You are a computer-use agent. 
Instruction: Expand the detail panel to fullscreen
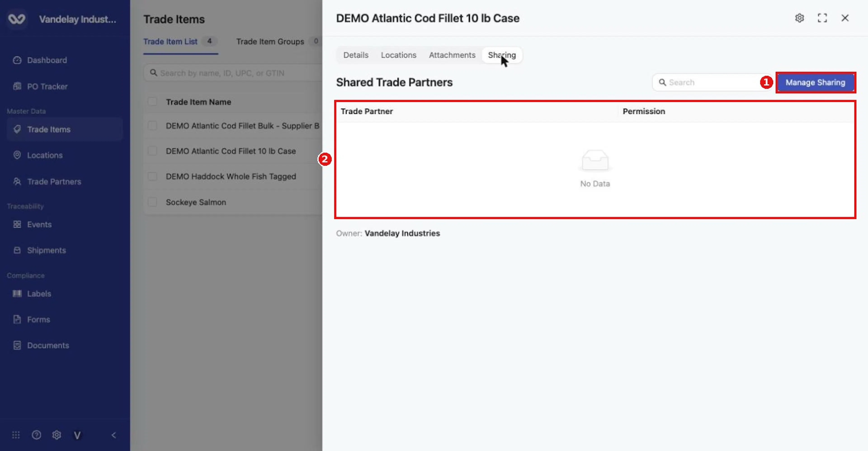(822, 18)
